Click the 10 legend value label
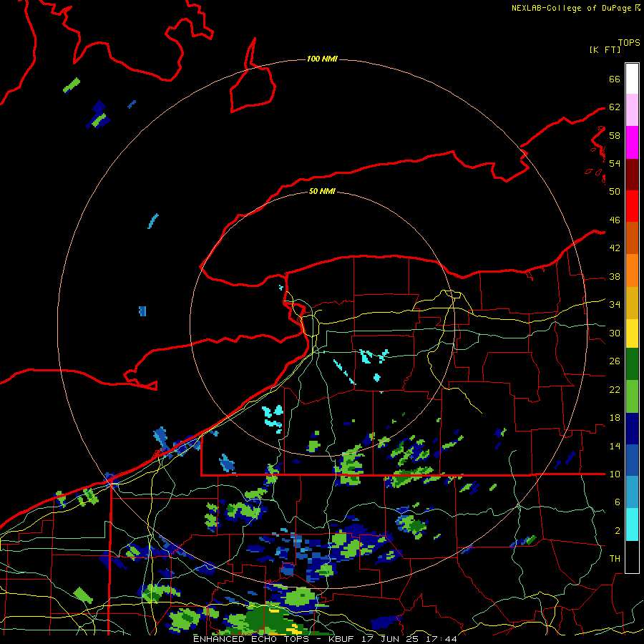The image size is (644, 644). click(x=615, y=474)
